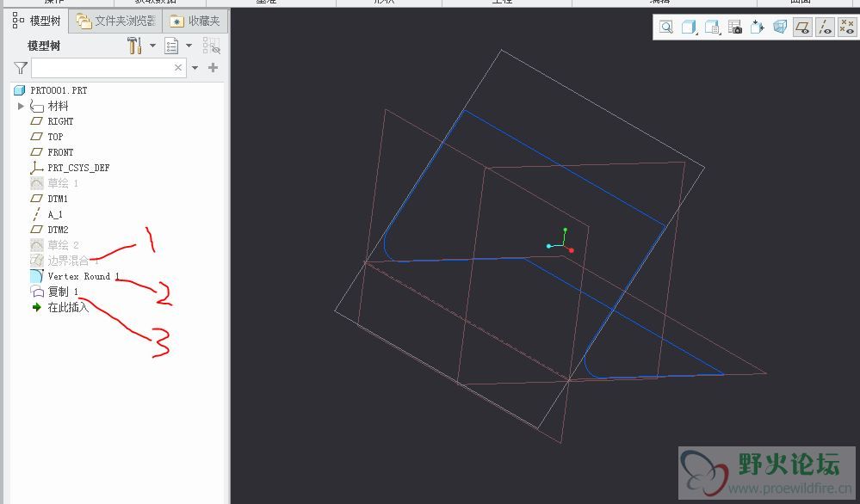860x504 pixels.
Task: Select the A_1 axis item
Action: [55, 214]
